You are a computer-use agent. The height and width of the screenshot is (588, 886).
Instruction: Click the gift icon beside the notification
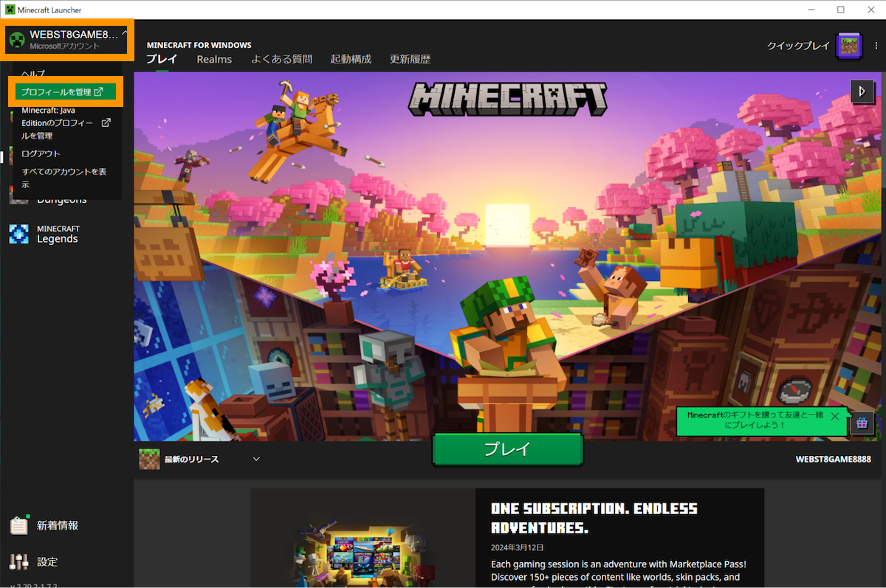click(x=862, y=422)
